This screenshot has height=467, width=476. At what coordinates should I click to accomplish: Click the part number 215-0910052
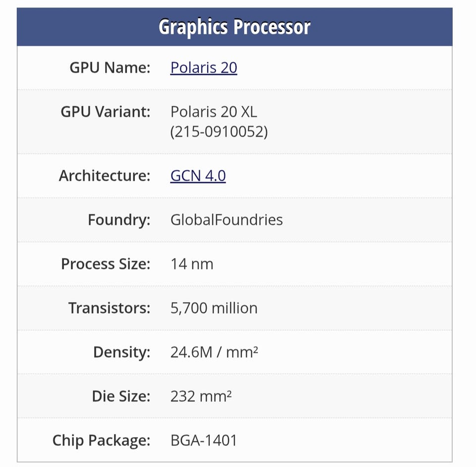point(219,133)
